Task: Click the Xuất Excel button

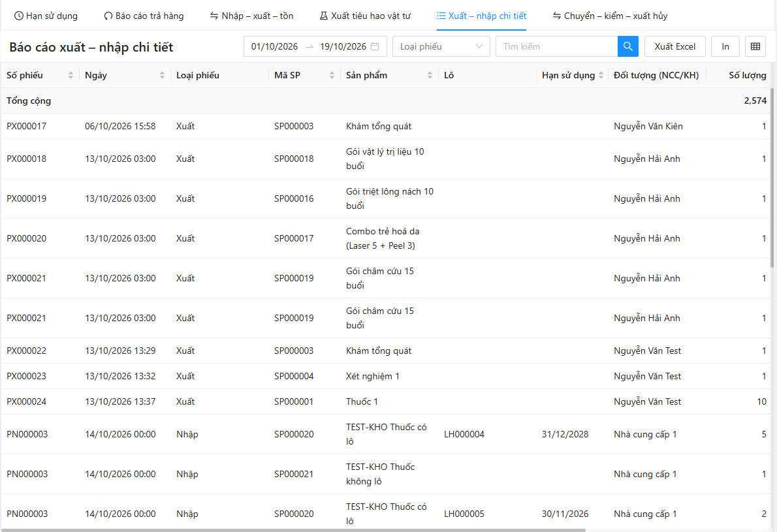Action: (675, 46)
